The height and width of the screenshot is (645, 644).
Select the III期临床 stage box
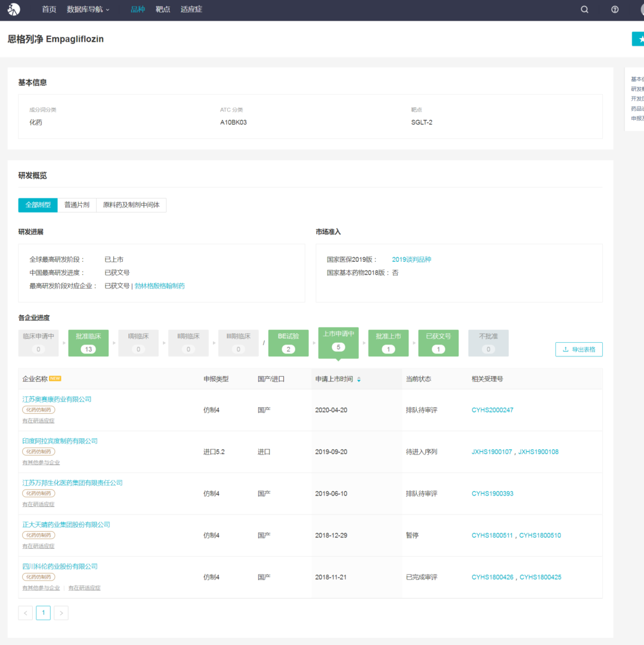coord(239,343)
